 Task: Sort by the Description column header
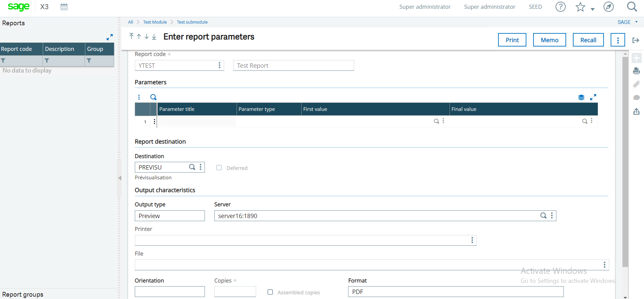tap(64, 49)
